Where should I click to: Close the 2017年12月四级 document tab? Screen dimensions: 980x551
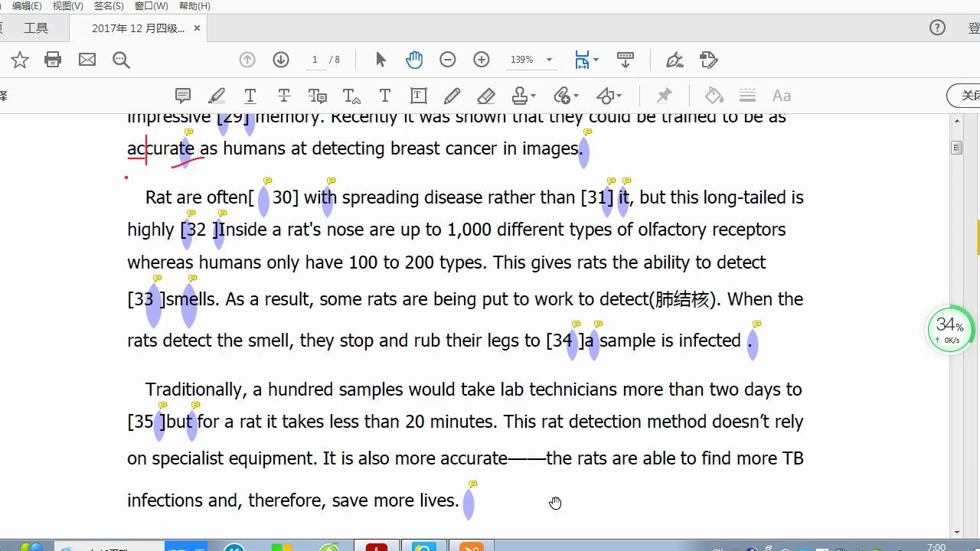[197, 28]
